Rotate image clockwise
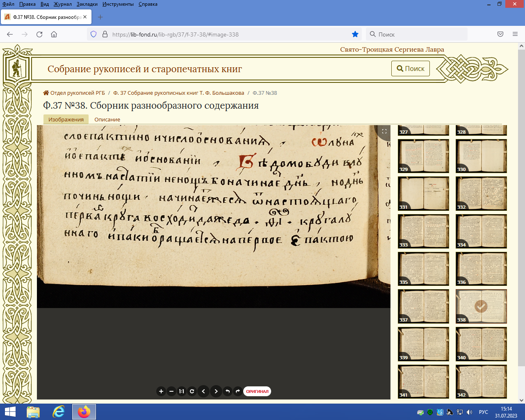The width and height of the screenshot is (525, 420). coord(237,391)
